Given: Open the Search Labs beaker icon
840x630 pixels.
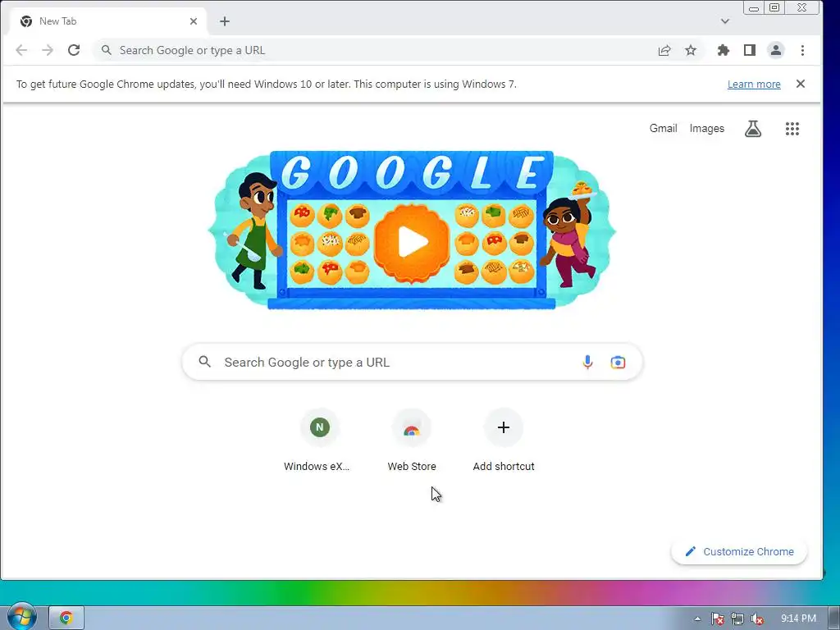Looking at the screenshot, I should (753, 129).
